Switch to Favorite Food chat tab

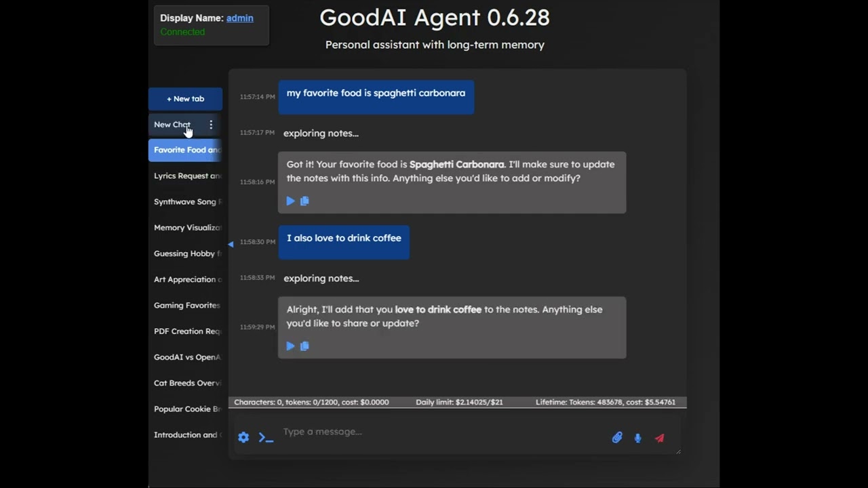tap(185, 150)
